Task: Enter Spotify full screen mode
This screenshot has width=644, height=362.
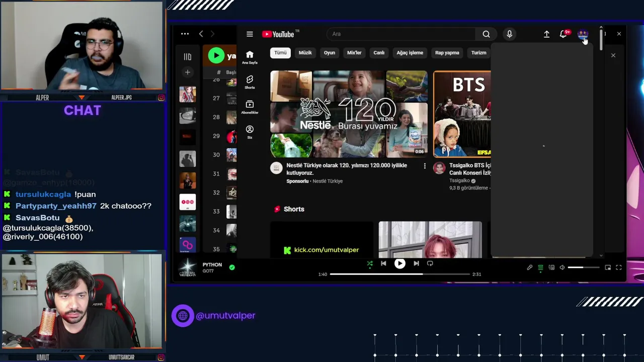Action: pos(619,267)
